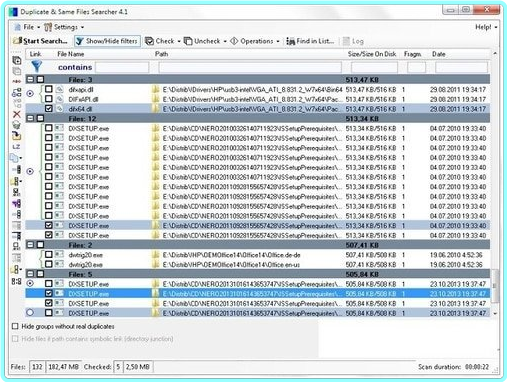Screen dimensions: 507x382
Task: Sort by the File Name column header
Action: tap(71, 54)
